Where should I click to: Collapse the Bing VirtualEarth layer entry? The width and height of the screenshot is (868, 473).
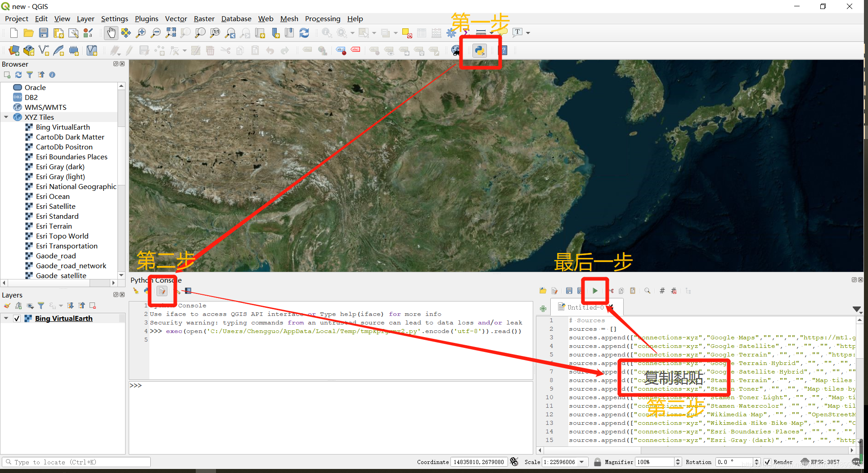tap(6, 318)
